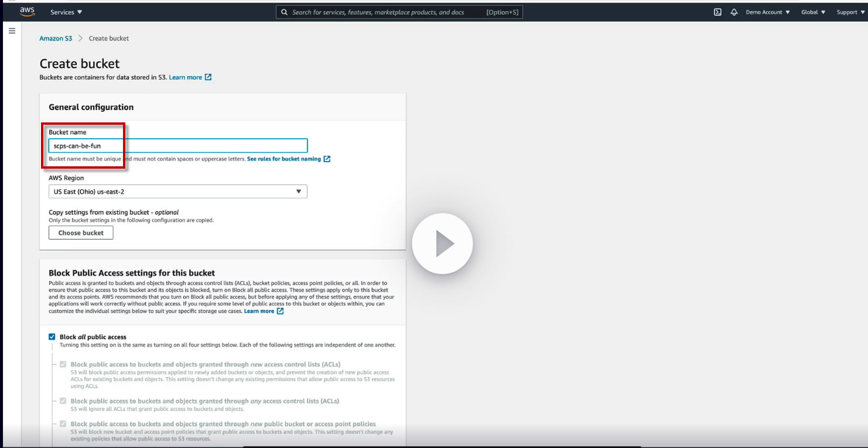
Task: Click the '[Option+S]' shortcut hint
Action: pos(502,12)
